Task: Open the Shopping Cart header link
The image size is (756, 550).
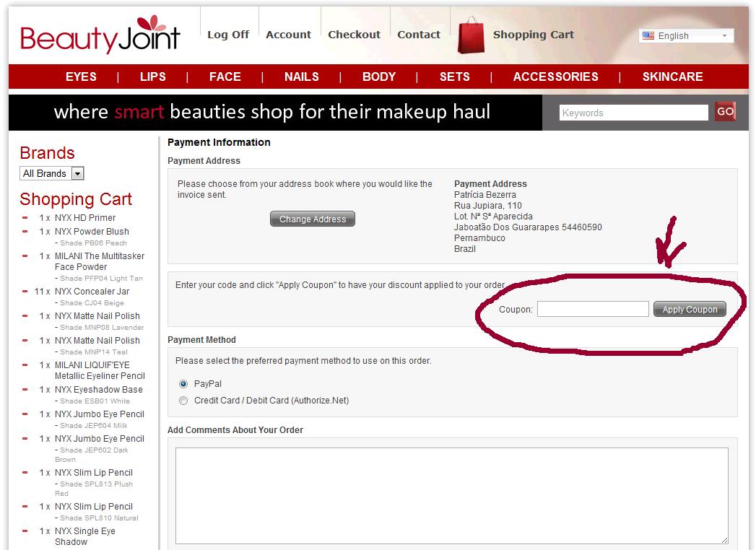Action: pos(534,35)
